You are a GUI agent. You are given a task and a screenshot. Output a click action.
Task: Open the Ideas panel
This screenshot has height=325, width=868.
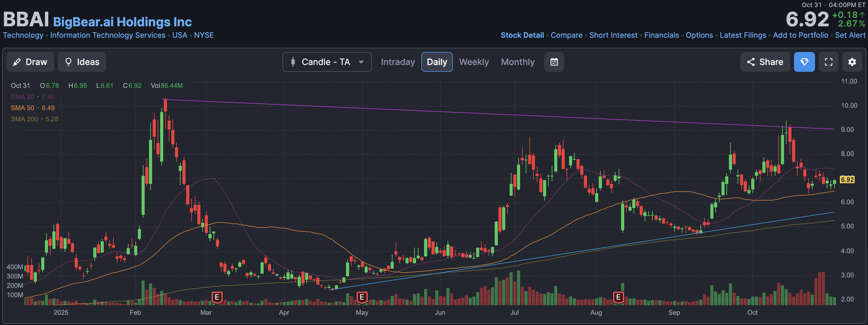(x=82, y=62)
